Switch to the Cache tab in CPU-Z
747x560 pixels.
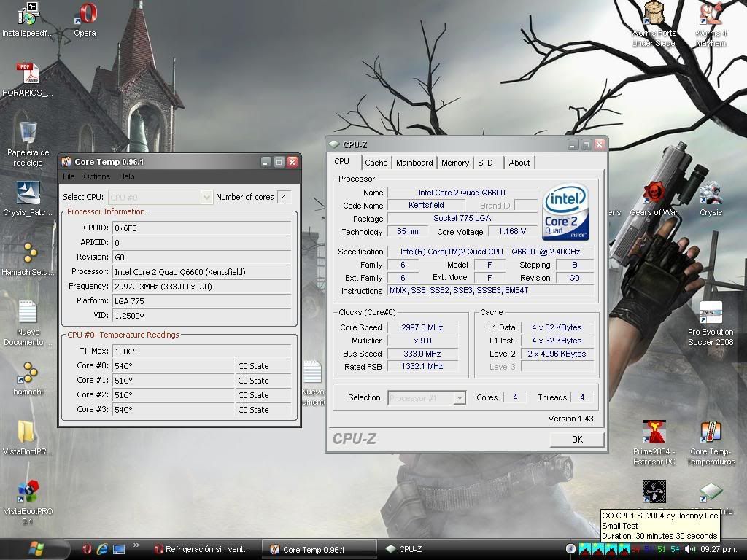376,163
